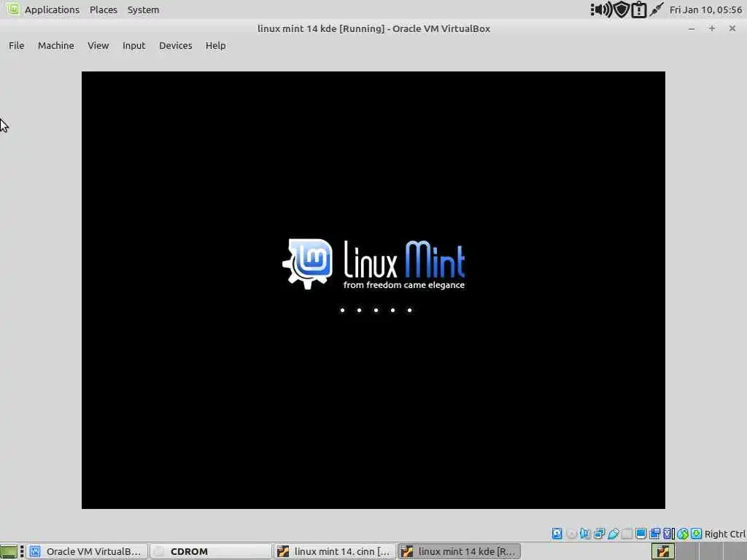This screenshot has width=747, height=560.
Task: Click the date and time clock
Action: 705,9
